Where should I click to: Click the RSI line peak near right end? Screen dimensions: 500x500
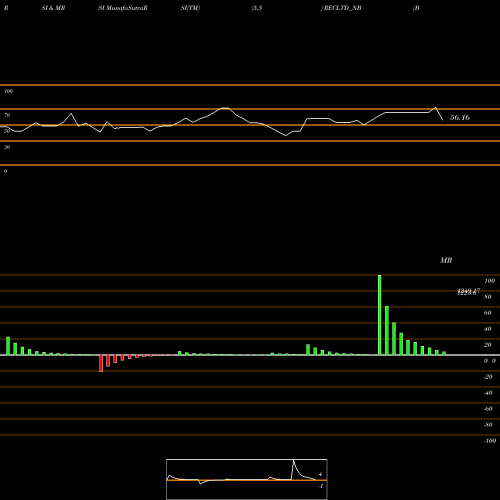tap(435, 107)
